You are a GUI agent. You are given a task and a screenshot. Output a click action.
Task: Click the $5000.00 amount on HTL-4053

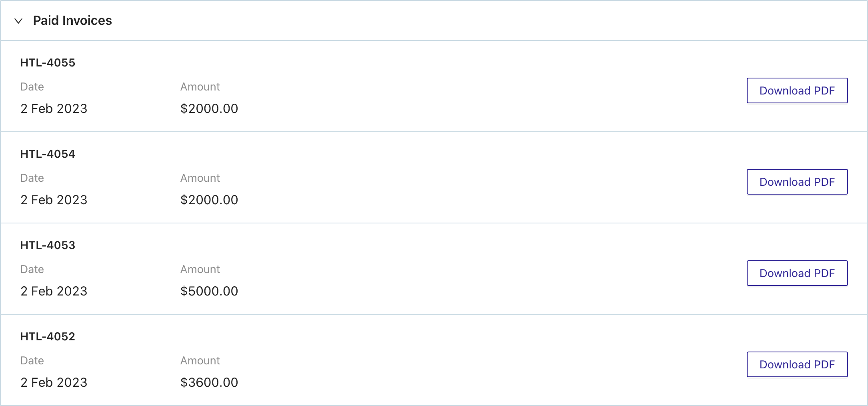point(209,291)
